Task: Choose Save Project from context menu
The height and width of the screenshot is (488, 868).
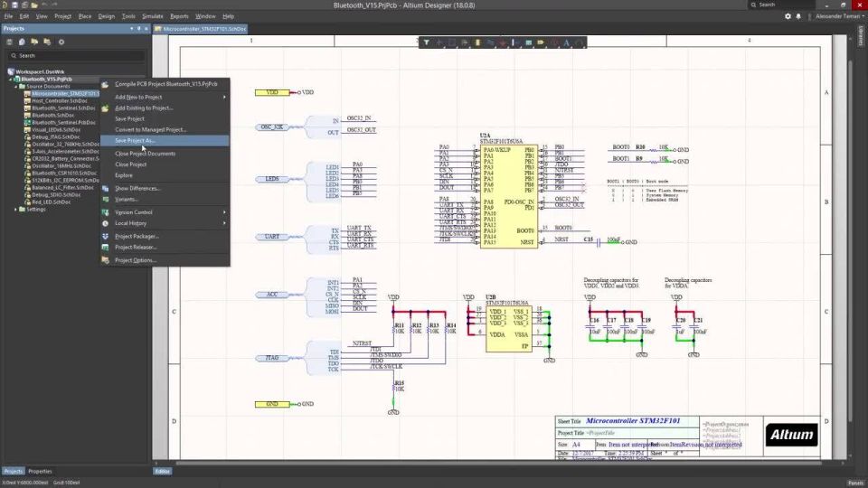Action: pyautogui.click(x=165, y=118)
